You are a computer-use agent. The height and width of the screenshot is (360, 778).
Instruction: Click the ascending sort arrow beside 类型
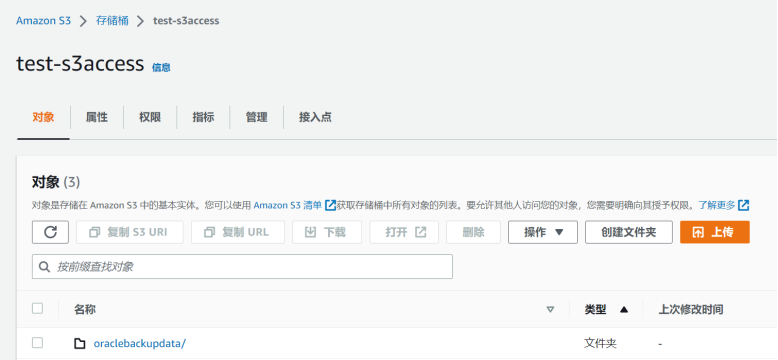(624, 310)
